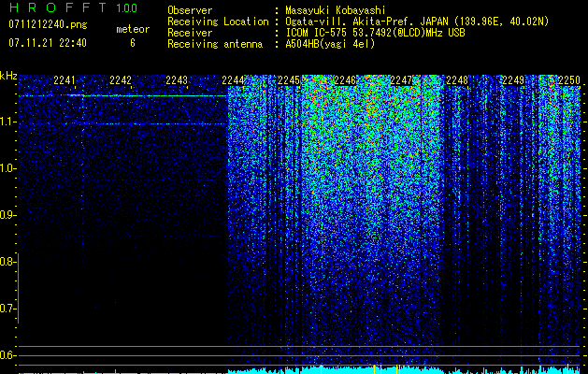Click the Observer field label

click(x=190, y=10)
